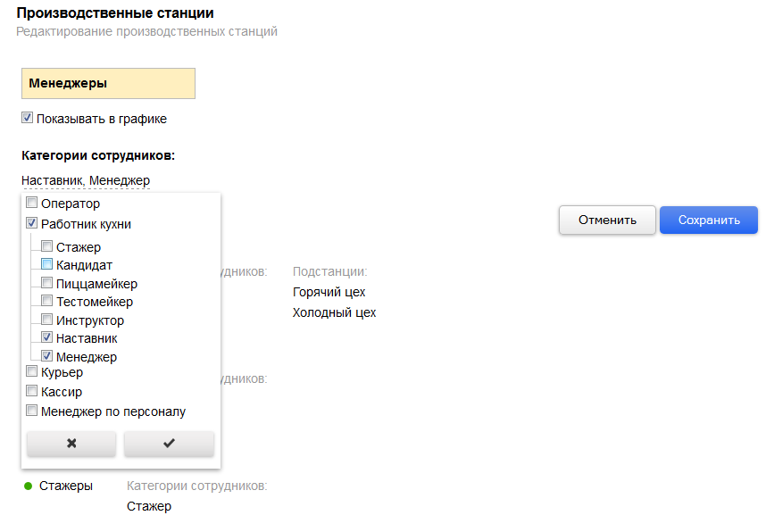Enable the Стажер sub-category checkbox

[x=47, y=245]
